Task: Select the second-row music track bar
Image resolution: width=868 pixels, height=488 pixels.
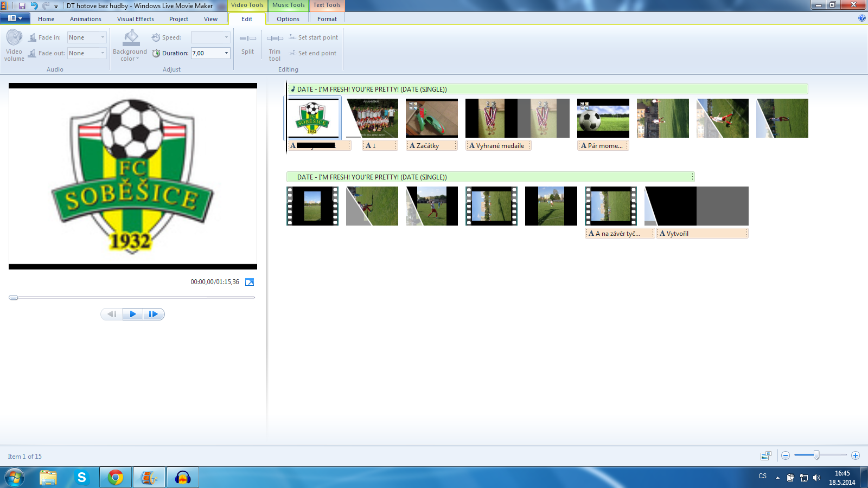Action: pos(490,177)
